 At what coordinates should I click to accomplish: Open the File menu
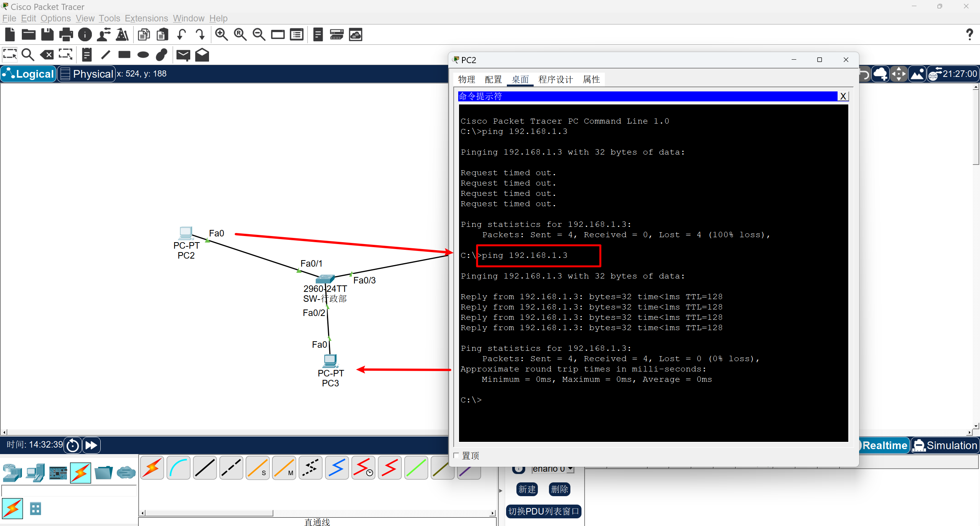point(9,18)
